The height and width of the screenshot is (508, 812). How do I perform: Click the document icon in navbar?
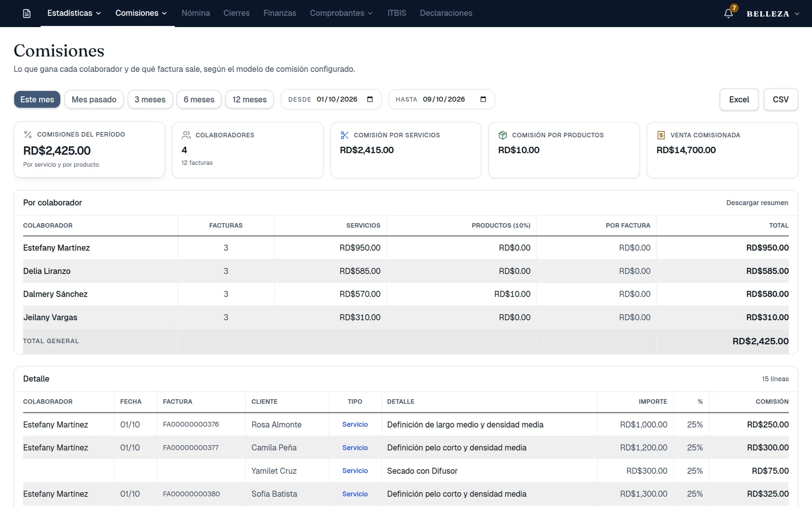coord(27,14)
